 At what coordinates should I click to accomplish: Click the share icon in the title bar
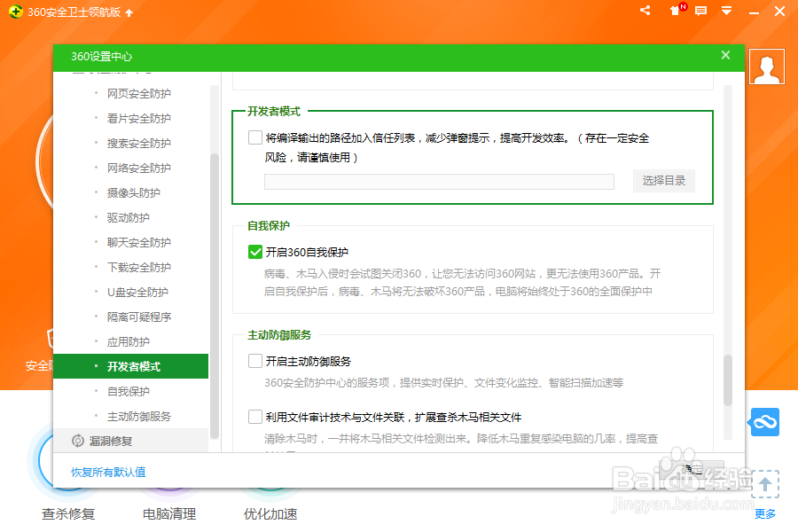645,10
